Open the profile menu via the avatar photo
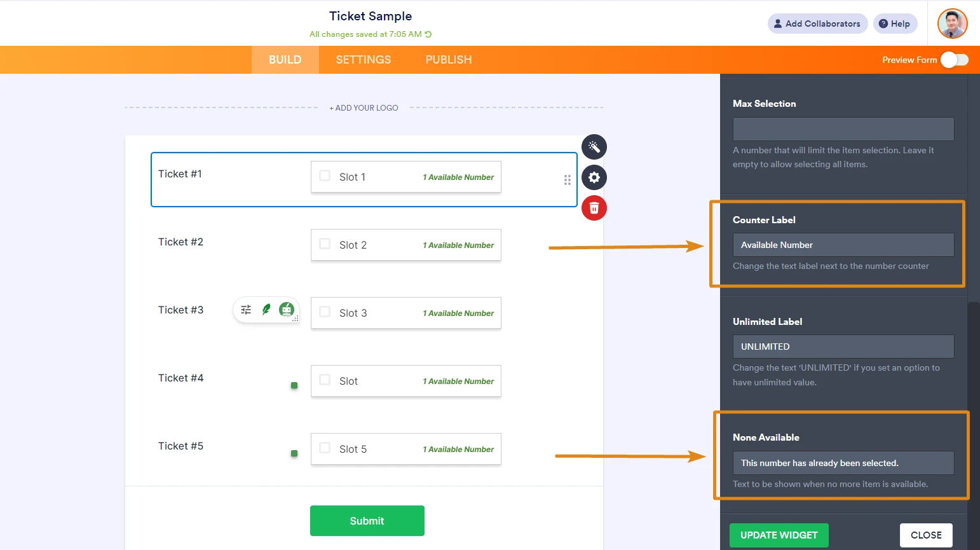The image size is (980, 550). 952,24
